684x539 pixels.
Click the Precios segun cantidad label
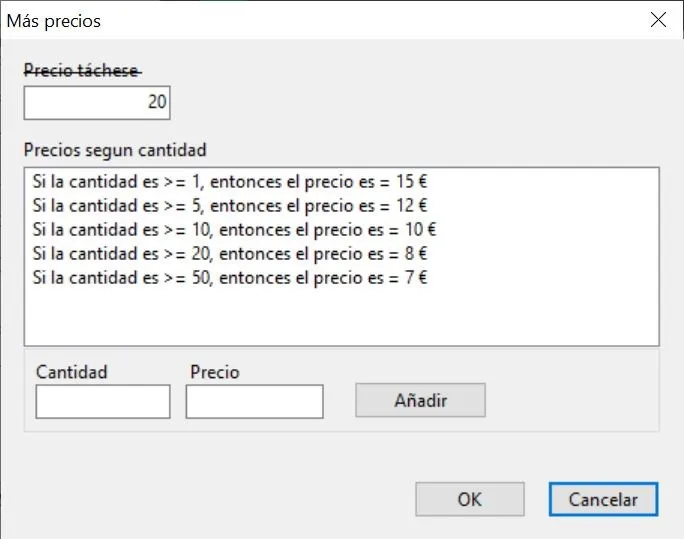(x=115, y=150)
